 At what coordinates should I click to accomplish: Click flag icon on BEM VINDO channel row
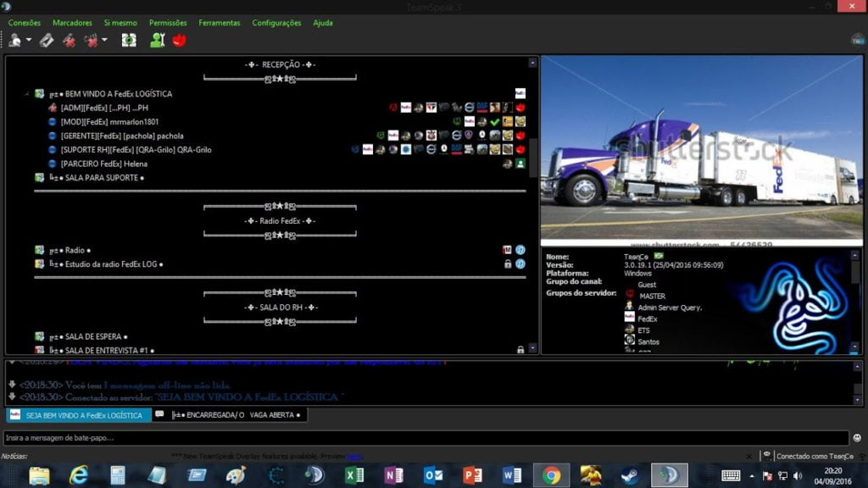coord(520,93)
